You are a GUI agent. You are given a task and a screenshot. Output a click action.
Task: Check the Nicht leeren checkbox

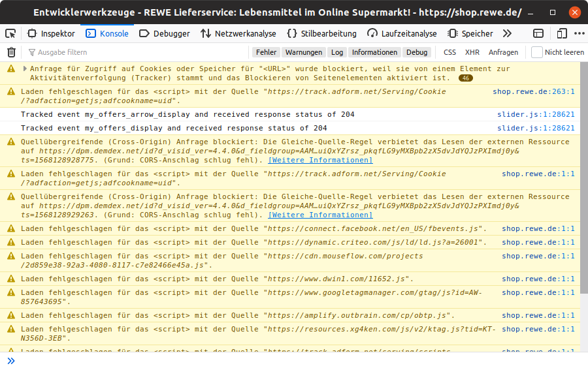(x=537, y=52)
